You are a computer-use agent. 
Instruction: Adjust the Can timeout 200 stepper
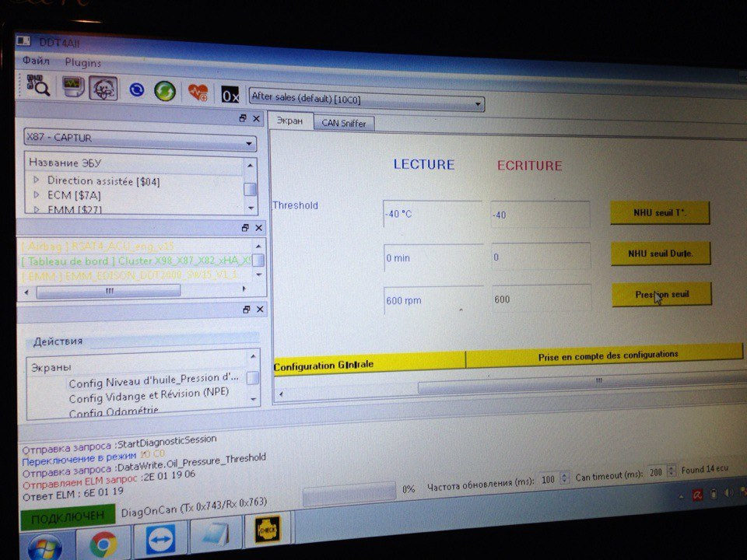tap(672, 471)
